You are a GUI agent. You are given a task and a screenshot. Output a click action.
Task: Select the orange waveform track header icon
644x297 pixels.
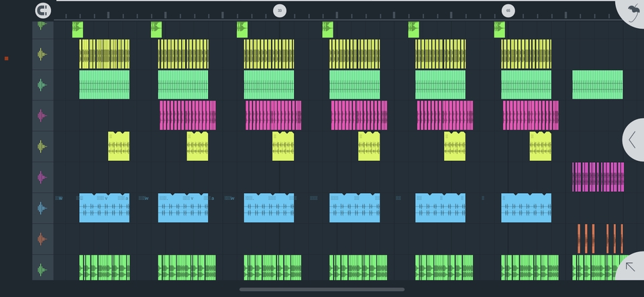tap(43, 239)
